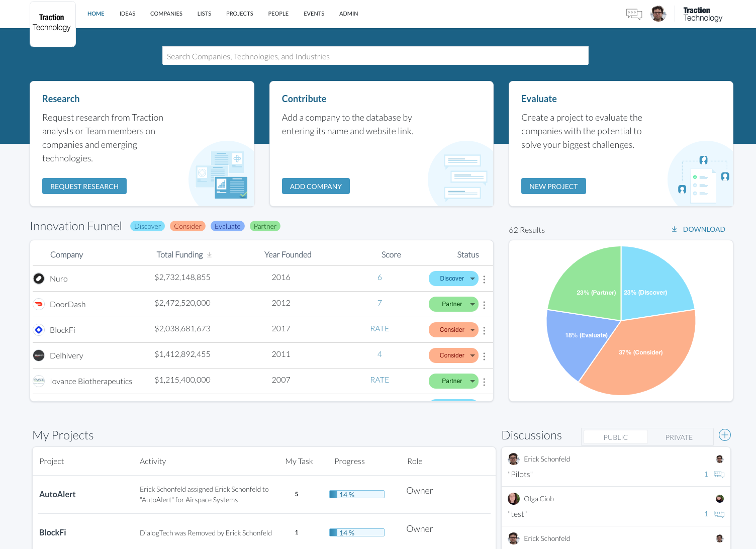Toggle the Partner funnel filter tag
Viewport: 756px width, 549px height.
click(x=265, y=226)
